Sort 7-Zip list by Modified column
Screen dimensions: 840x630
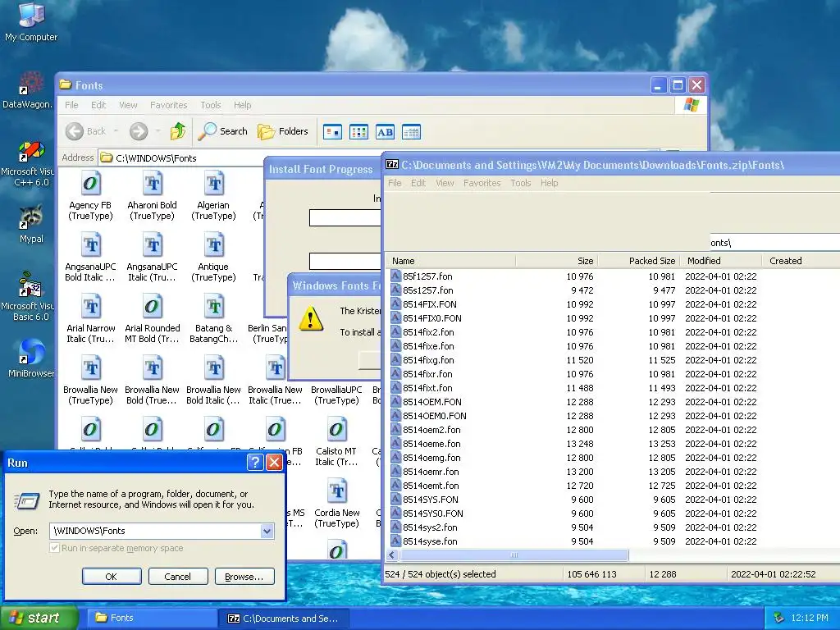tap(720, 261)
